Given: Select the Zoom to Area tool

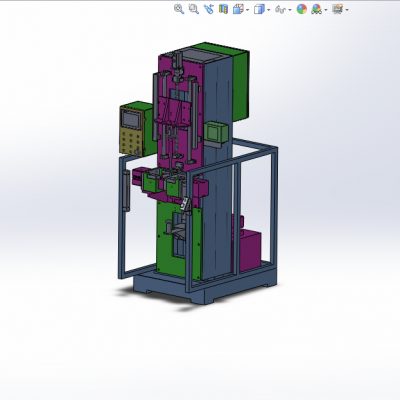Looking at the screenshot, I should (x=194, y=9).
